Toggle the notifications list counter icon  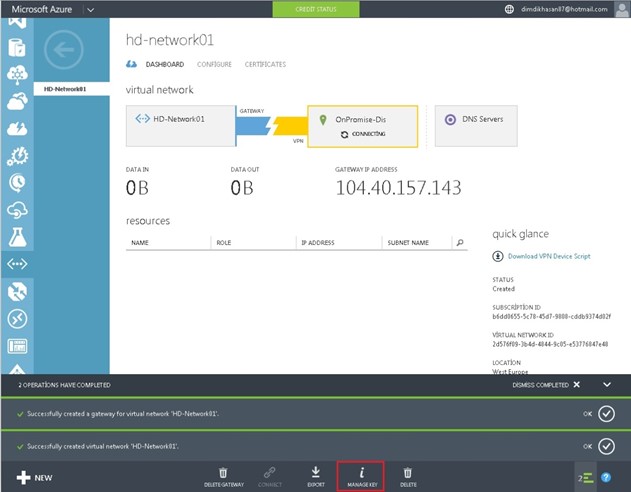point(586,478)
